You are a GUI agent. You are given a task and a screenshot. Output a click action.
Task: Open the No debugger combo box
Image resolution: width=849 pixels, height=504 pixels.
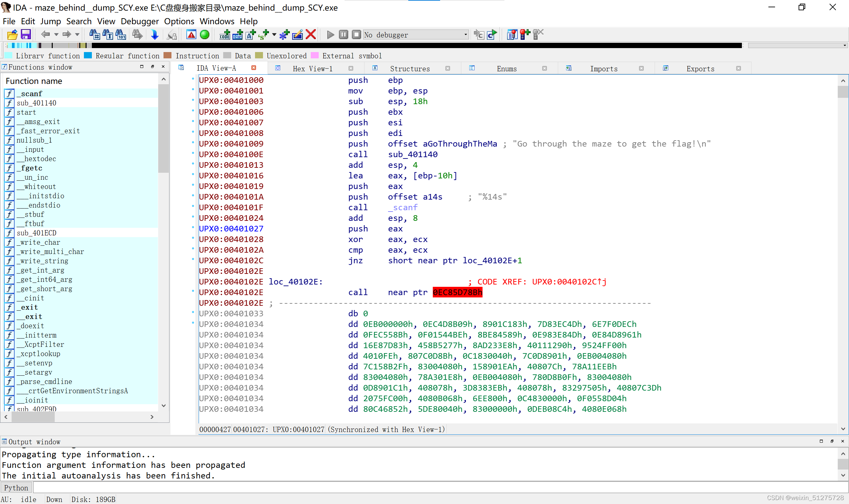point(416,34)
